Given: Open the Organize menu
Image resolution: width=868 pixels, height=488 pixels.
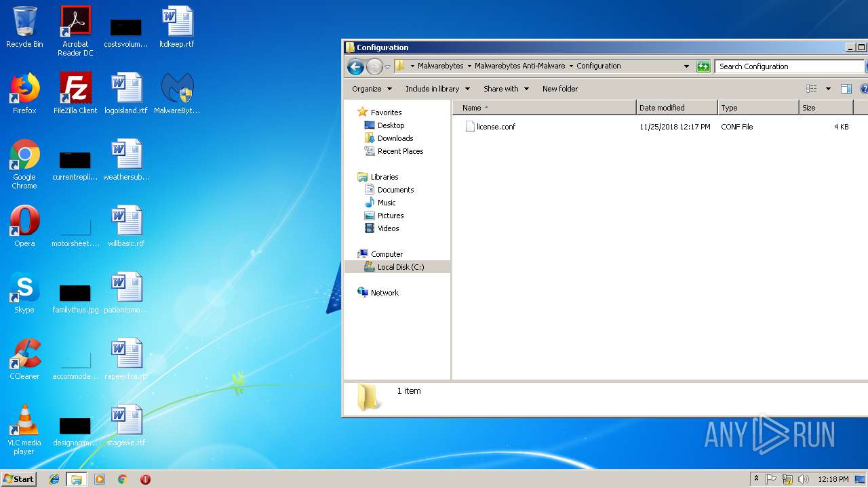Looking at the screenshot, I should [372, 89].
